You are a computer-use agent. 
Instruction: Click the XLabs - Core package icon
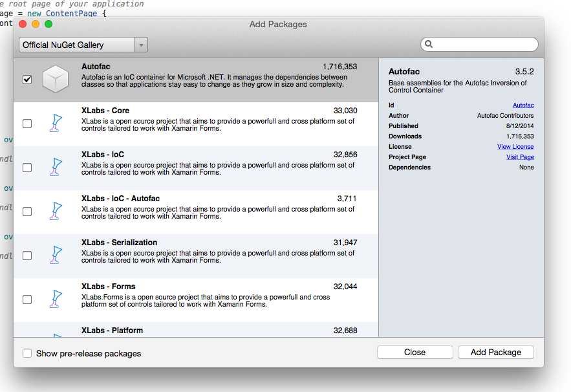coord(56,123)
